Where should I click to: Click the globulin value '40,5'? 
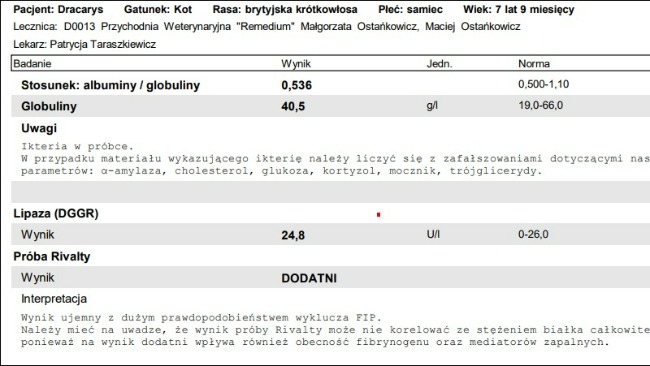[x=293, y=107]
